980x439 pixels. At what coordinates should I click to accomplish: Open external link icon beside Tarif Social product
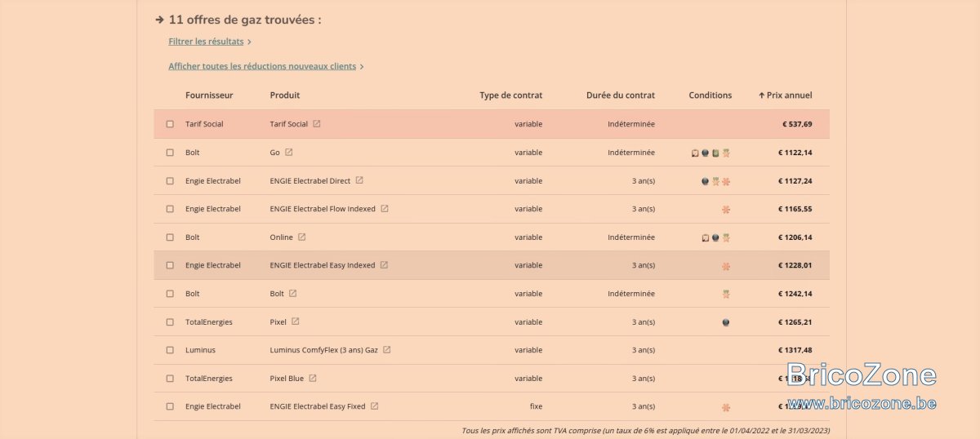317,124
